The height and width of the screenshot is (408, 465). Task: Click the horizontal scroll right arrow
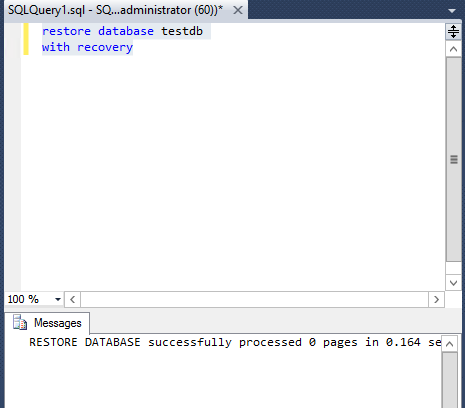(436, 299)
